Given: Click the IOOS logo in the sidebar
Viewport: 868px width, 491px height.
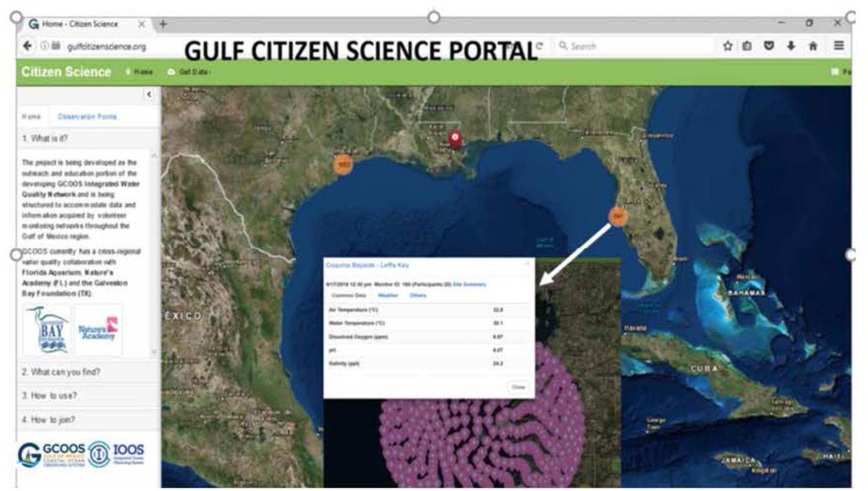Looking at the screenshot, I should pyautogui.click(x=117, y=454).
